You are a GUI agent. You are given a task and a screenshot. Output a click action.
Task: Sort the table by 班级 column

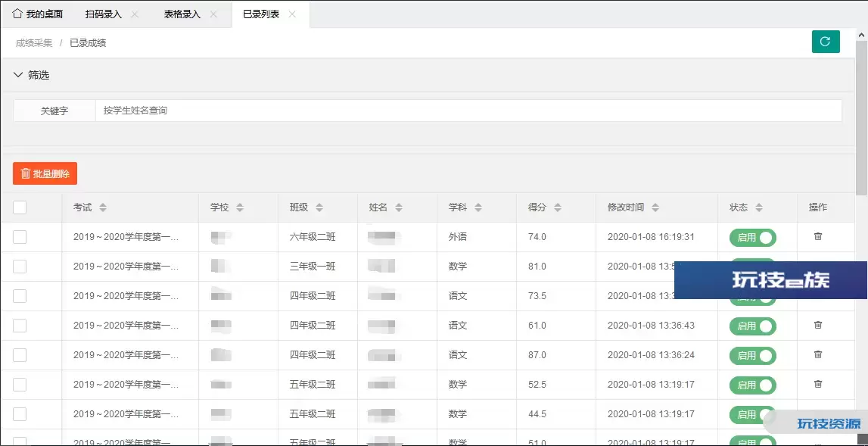[319, 207]
